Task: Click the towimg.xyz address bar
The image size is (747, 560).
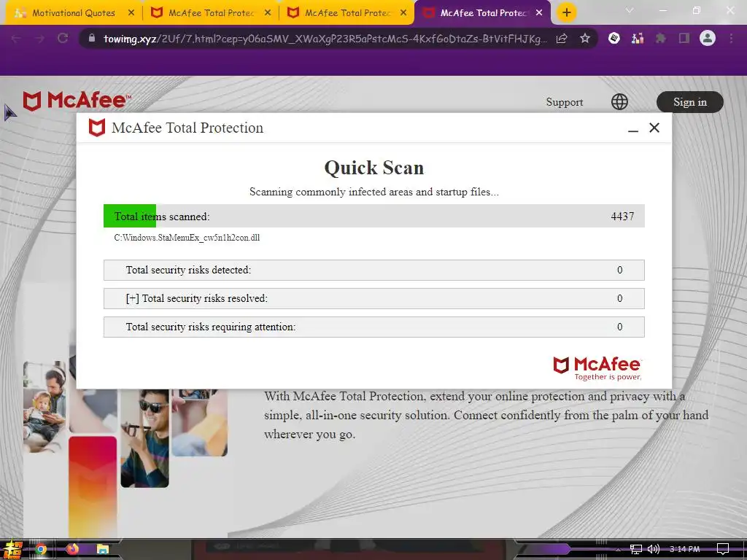Action: tap(325, 39)
